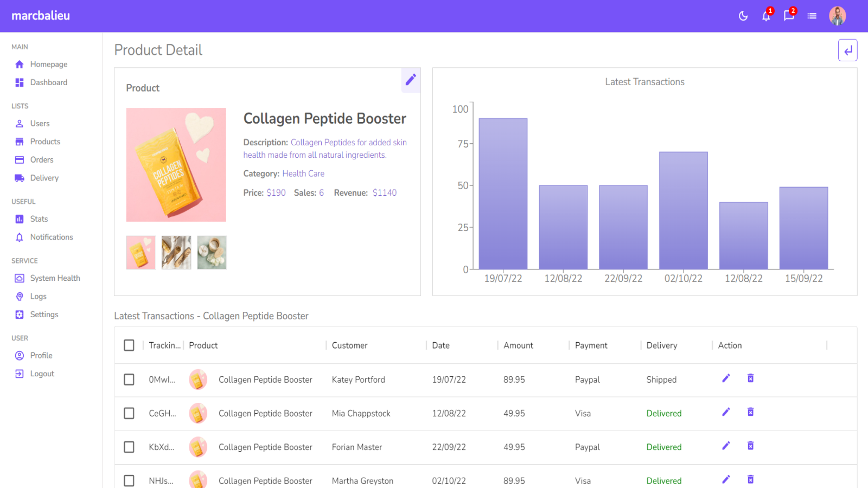This screenshot has width=868, height=488.
Task: Click the purple pencil to edit product
Action: pyautogui.click(x=411, y=80)
